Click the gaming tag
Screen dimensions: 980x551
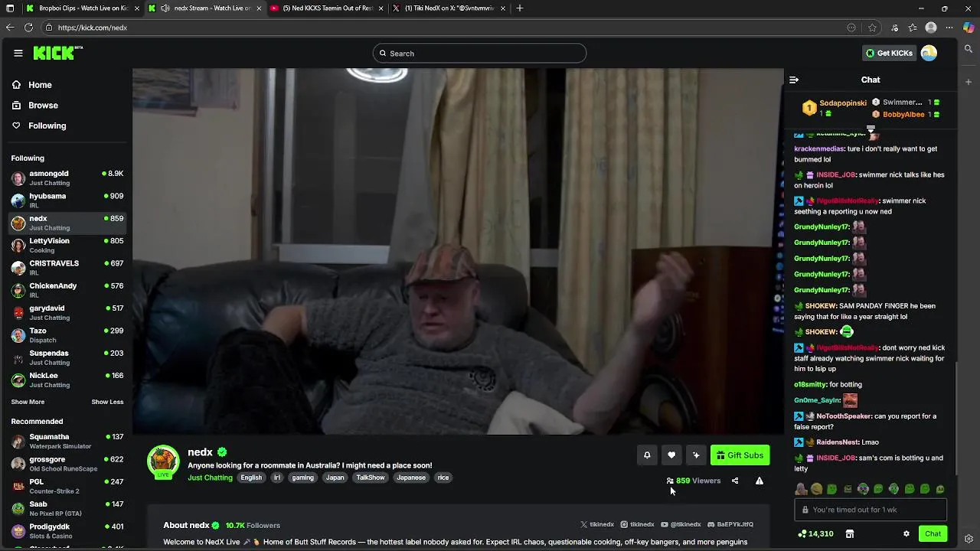[x=302, y=478]
